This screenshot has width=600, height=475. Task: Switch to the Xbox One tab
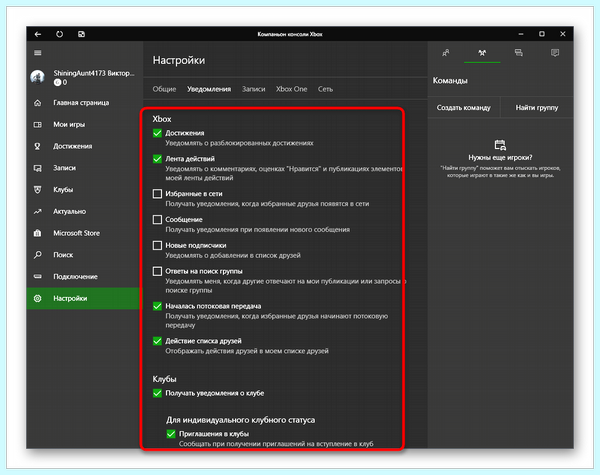click(x=291, y=89)
